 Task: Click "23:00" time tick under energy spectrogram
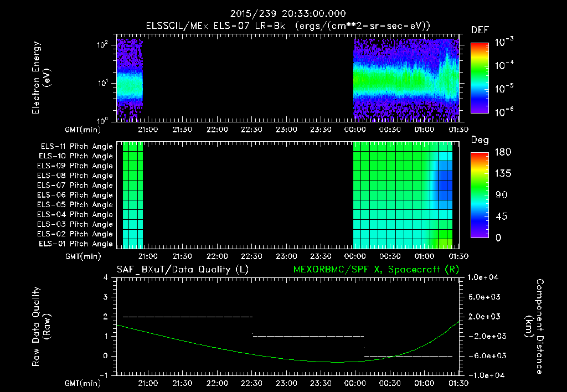coord(286,130)
